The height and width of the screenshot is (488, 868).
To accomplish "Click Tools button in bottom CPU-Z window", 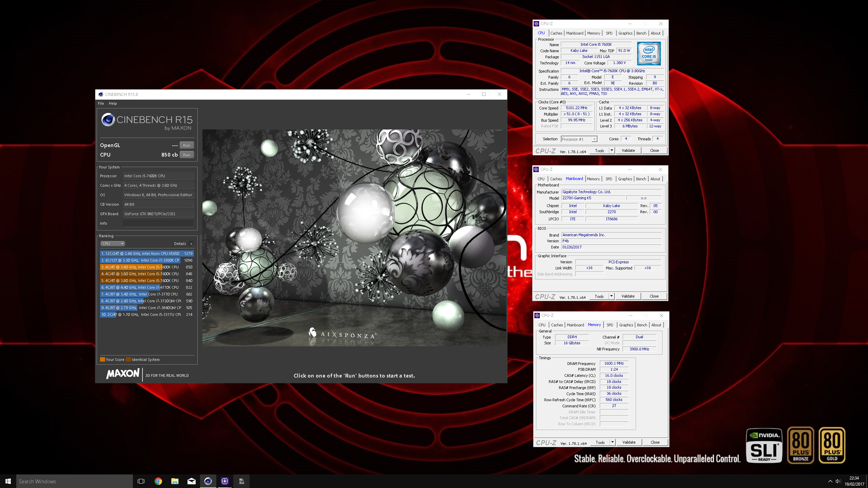I will click(x=600, y=443).
